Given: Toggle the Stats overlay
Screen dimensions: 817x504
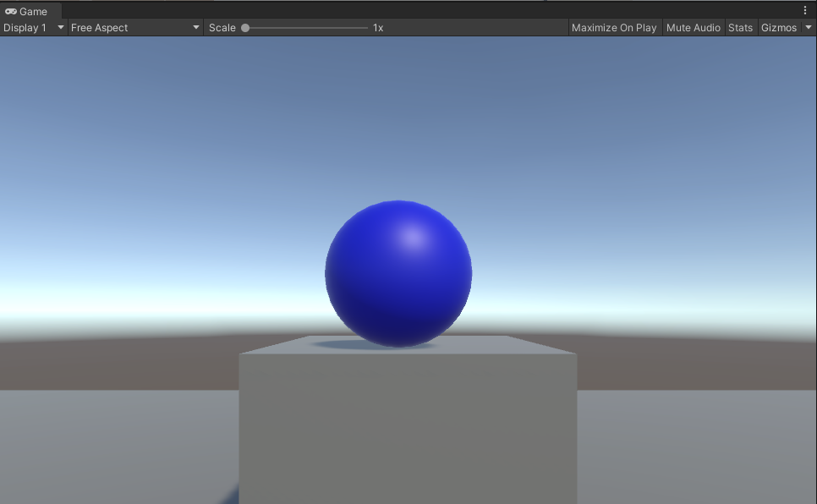Looking at the screenshot, I should pyautogui.click(x=740, y=28).
